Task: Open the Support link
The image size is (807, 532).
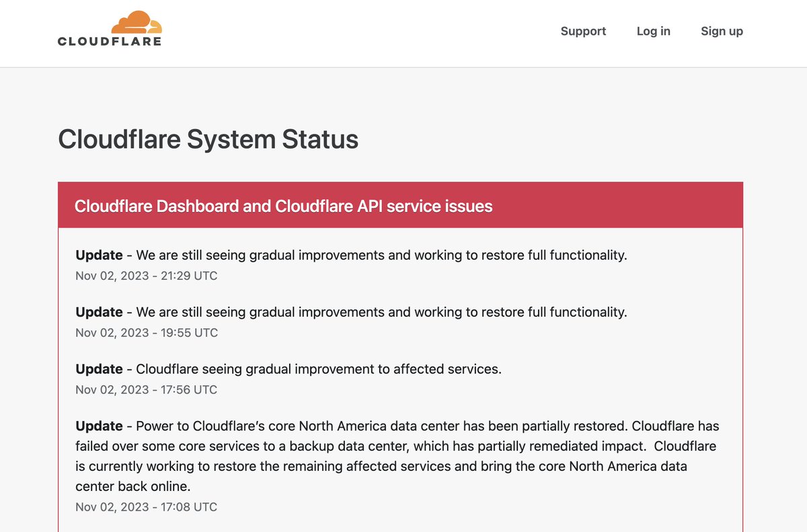Action: pos(583,31)
